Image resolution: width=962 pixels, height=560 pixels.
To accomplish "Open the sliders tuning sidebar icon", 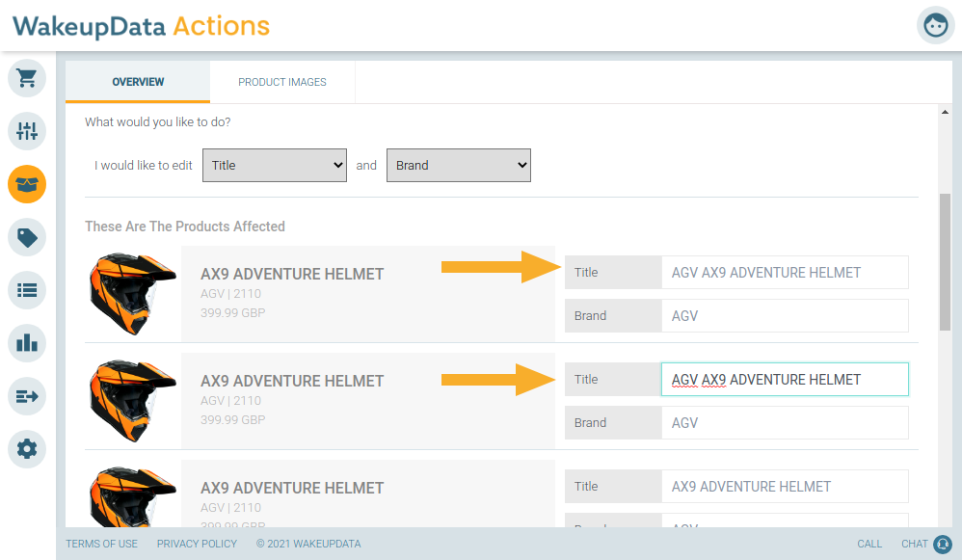I will point(27,131).
